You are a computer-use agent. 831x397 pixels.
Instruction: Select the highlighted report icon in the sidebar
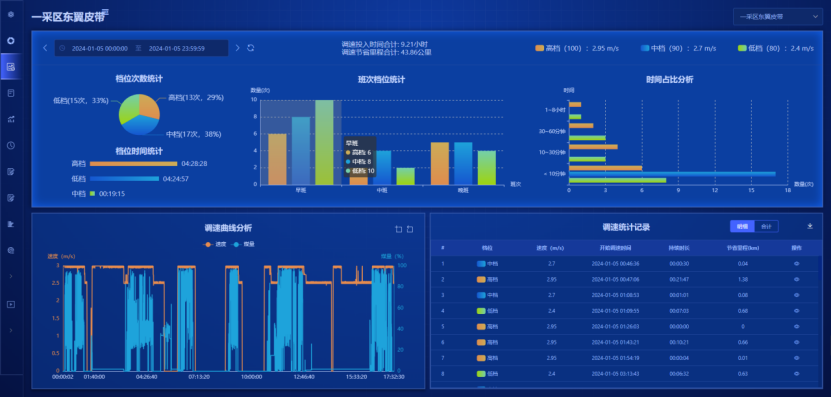[x=11, y=67]
